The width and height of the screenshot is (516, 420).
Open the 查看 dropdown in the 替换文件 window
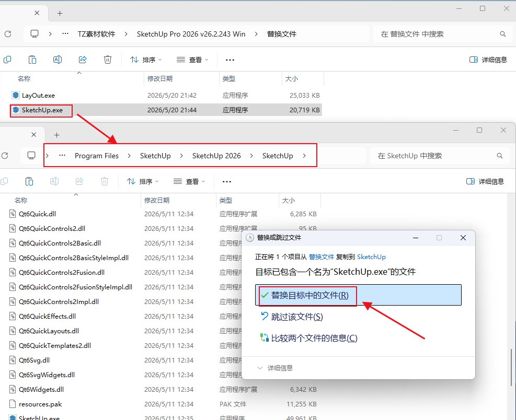[192, 60]
